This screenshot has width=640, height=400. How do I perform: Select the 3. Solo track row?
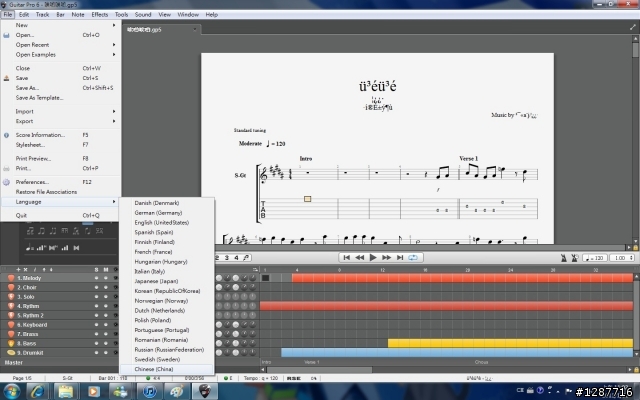point(60,297)
